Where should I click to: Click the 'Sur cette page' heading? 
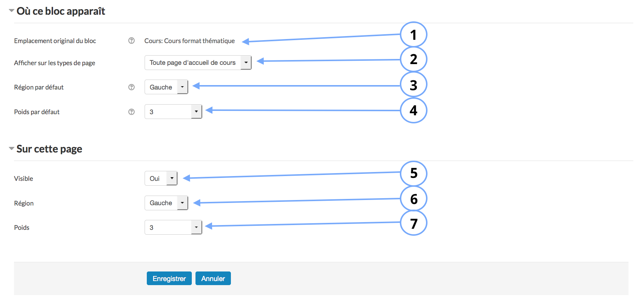[x=49, y=149]
